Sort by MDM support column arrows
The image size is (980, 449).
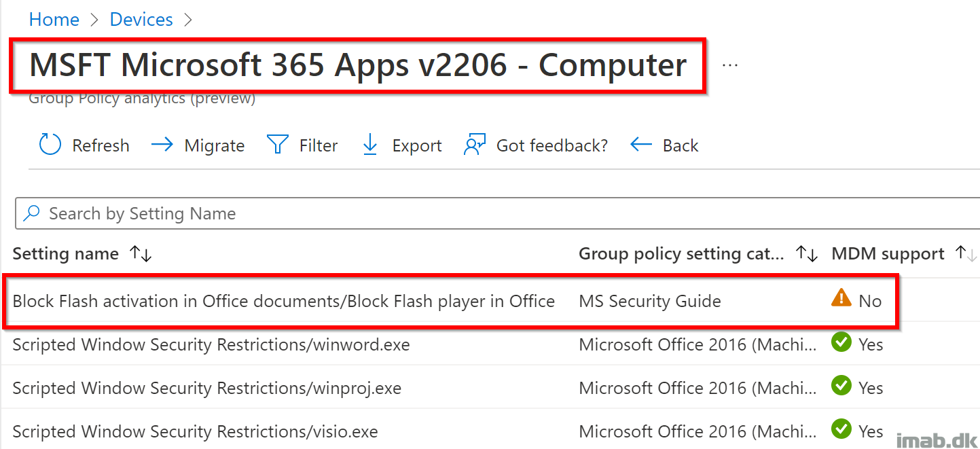click(x=966, y=254)
